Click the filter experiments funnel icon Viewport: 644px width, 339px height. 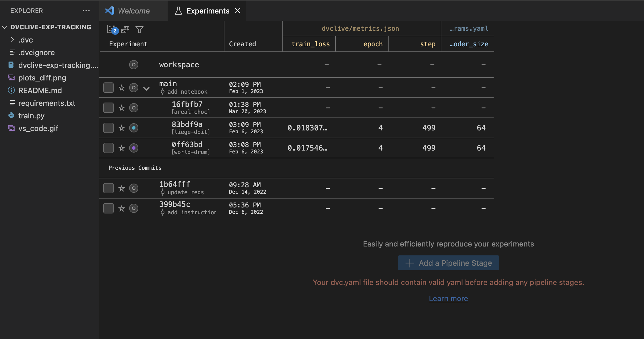click(x=139, y=30)
